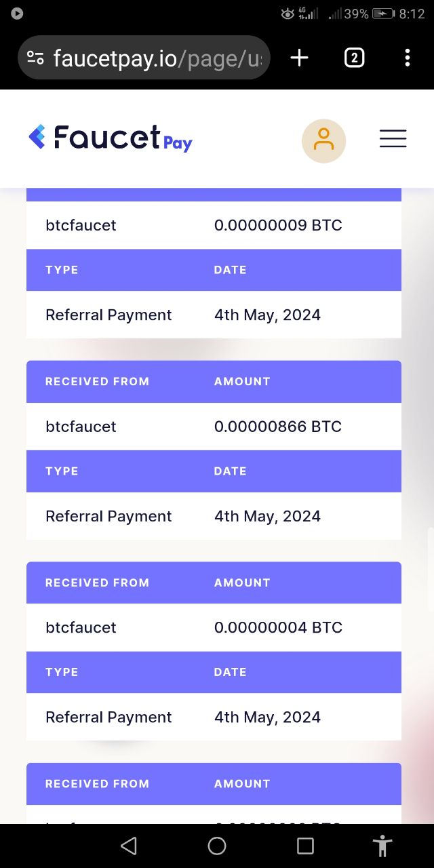Screen dimensions: 434x868
Task: Select the 0.00000866 BTC amount
Action: [277, 427]
